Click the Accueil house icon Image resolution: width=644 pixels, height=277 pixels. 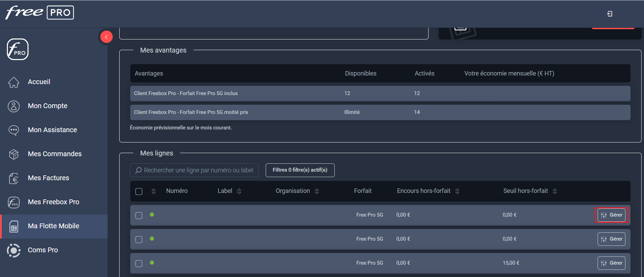tap(14, 82)
